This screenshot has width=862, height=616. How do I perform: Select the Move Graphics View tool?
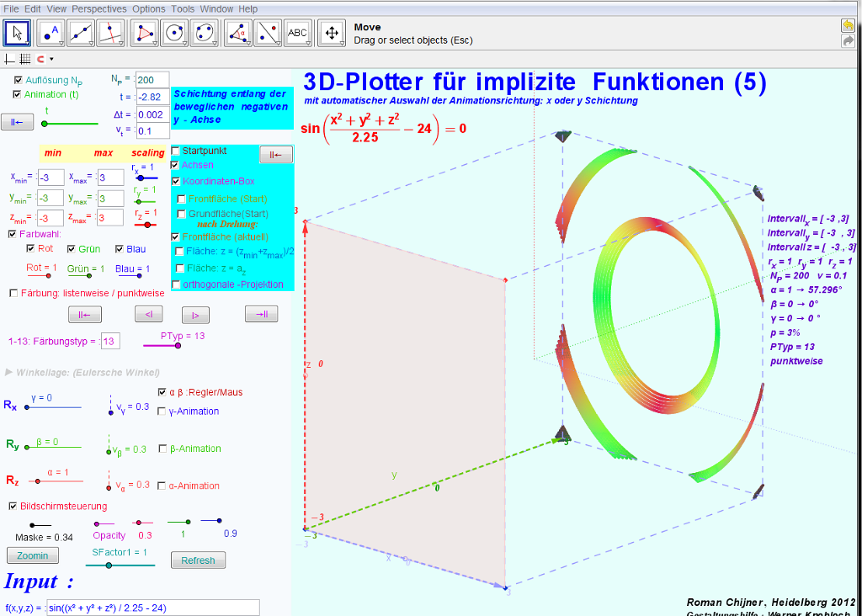click(x=332, y=33)
